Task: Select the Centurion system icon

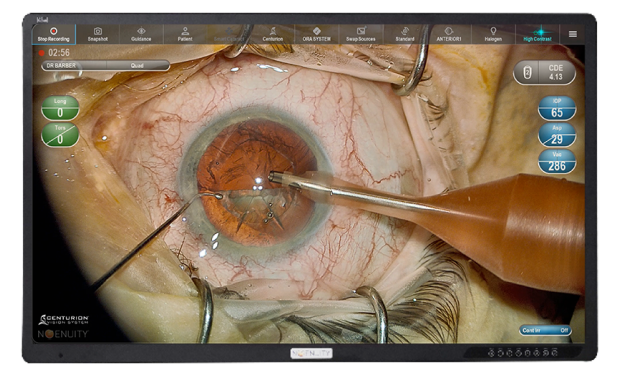Action: pyautogui.click(x=273, y=34)
